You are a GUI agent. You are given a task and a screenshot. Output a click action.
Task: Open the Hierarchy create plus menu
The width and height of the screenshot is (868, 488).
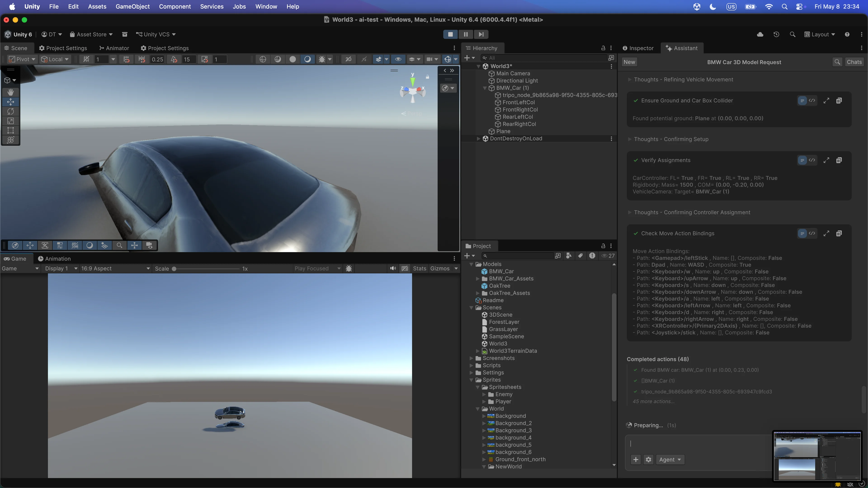point(469,58)
